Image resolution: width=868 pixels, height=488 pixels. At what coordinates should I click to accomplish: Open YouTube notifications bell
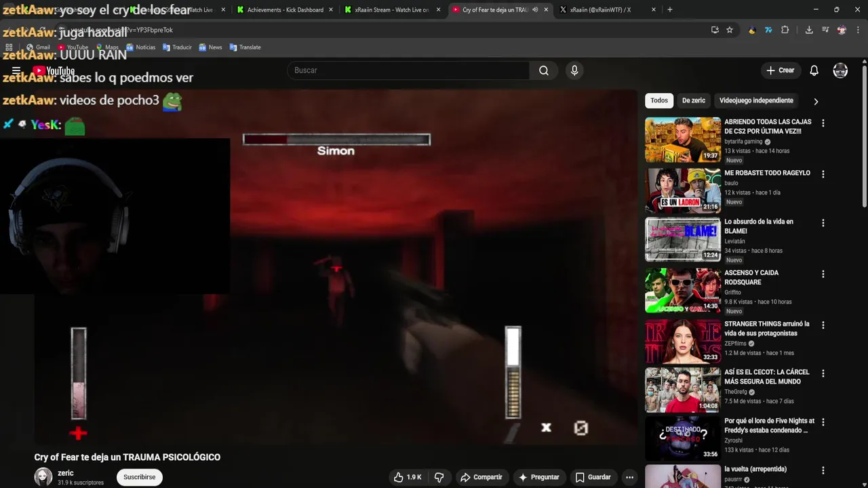tap(814, 70)
